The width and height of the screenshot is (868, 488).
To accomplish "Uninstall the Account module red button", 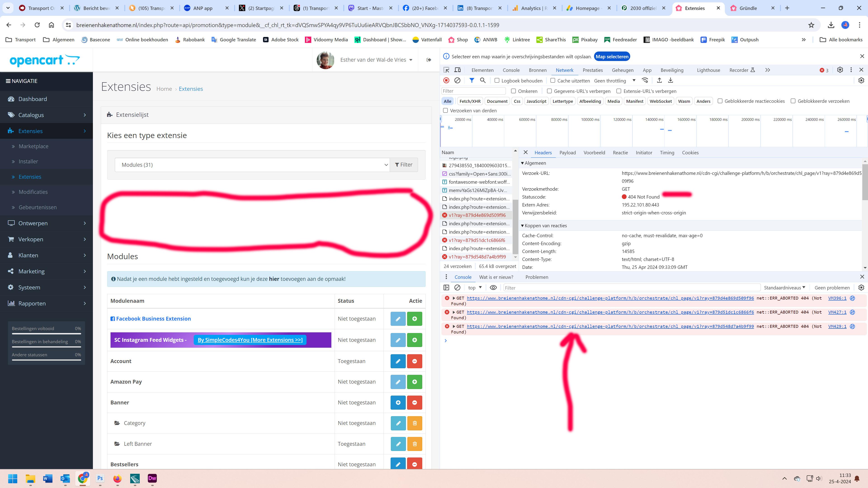I will click(415, 361).
